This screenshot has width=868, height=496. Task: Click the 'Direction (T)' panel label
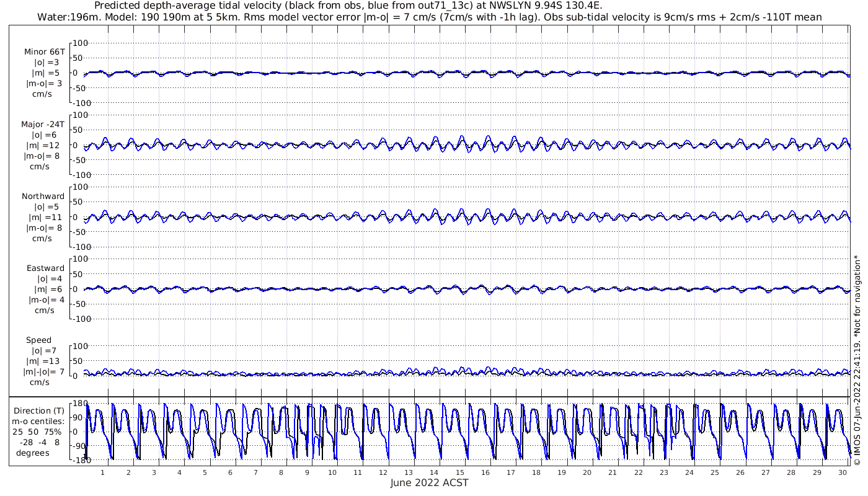[x=39, y=410]
